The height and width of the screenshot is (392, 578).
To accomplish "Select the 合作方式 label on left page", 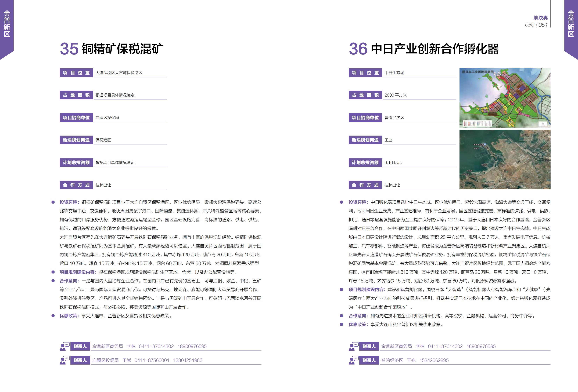I will tap(76, 185).
